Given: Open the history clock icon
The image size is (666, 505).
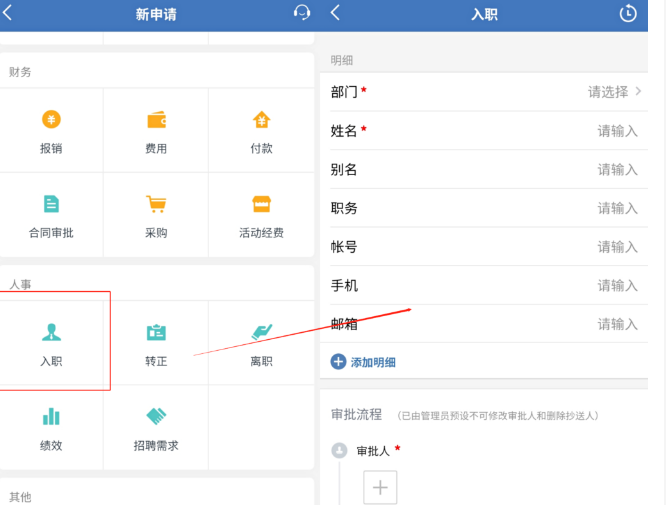Looking at the screenshot, I should pos(628,14).
